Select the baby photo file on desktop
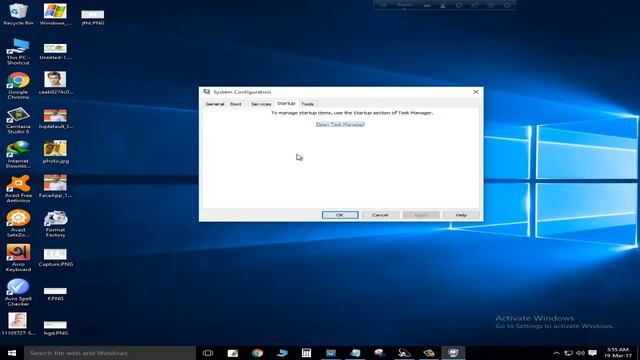The height and width of the screenshot is (360, 640). click(x=18, y=324)
